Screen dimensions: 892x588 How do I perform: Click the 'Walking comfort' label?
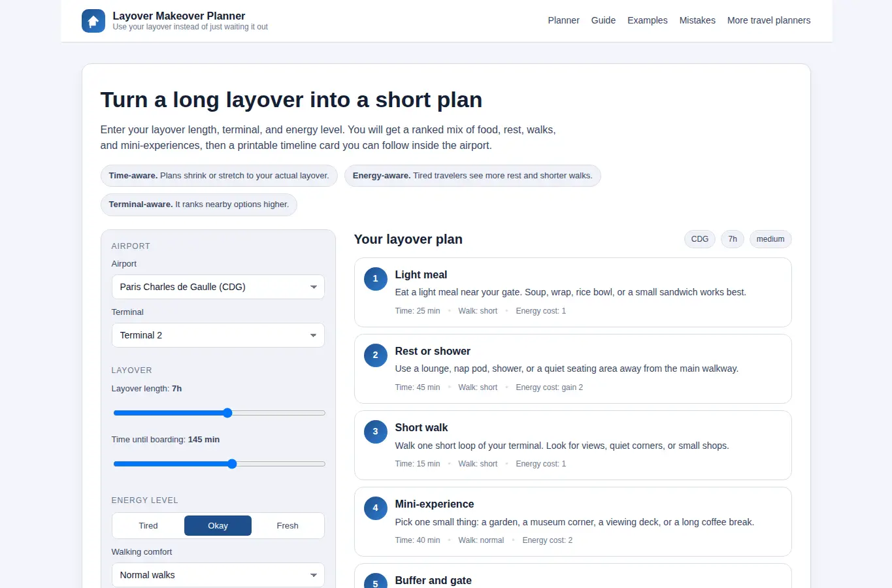point(141,552)
